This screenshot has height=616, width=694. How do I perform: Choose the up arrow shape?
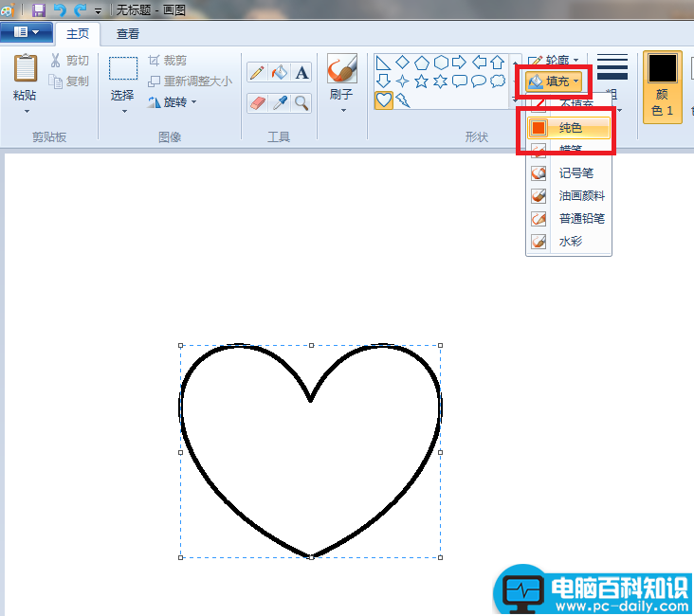tap(498, 63)
